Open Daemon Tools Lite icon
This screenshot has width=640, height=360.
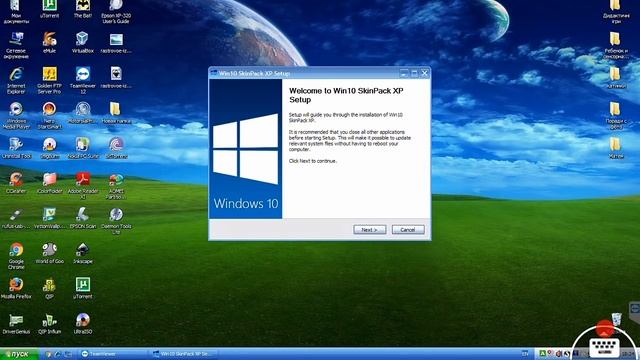point(116,221)
